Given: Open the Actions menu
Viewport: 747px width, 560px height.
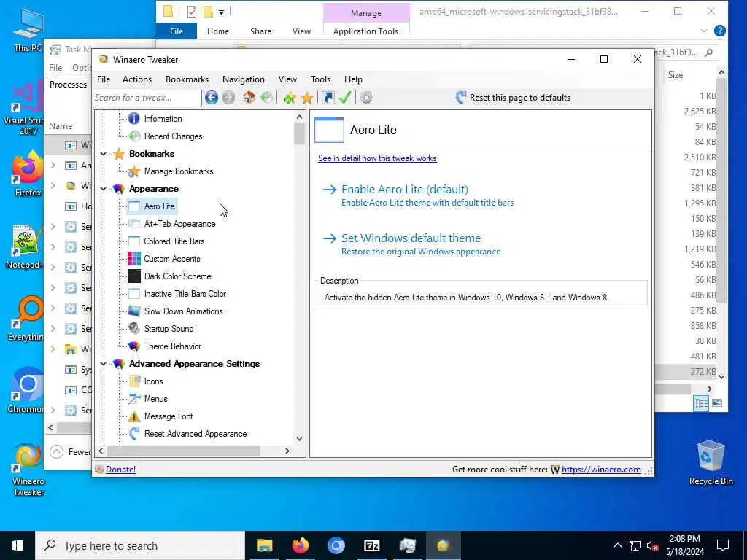Looking at the screenshot, I should click(137, 79).
